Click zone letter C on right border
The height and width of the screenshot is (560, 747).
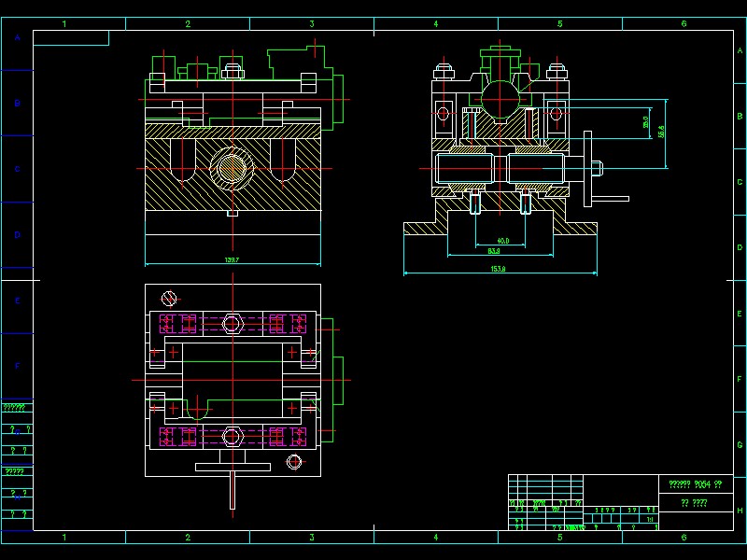740,182
